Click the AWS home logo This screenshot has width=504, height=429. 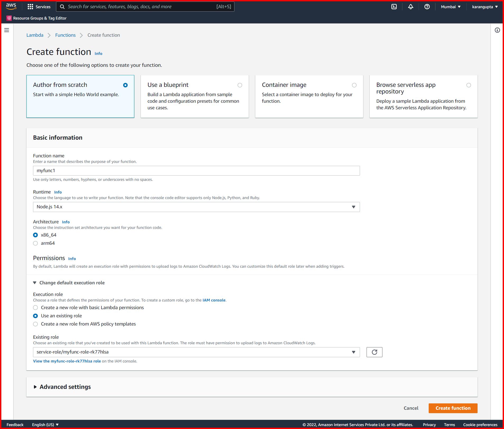11,7
